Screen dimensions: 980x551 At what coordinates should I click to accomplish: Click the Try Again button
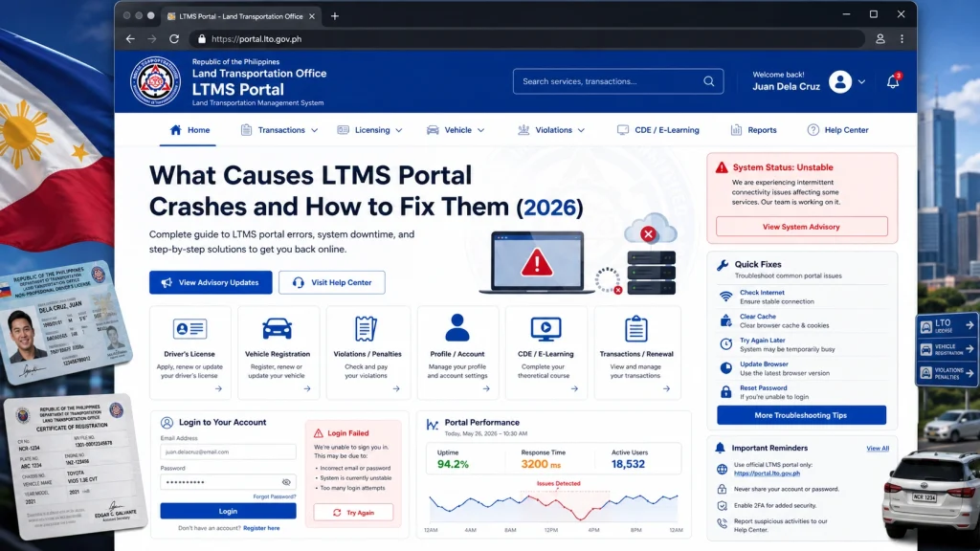coord(353,513)
